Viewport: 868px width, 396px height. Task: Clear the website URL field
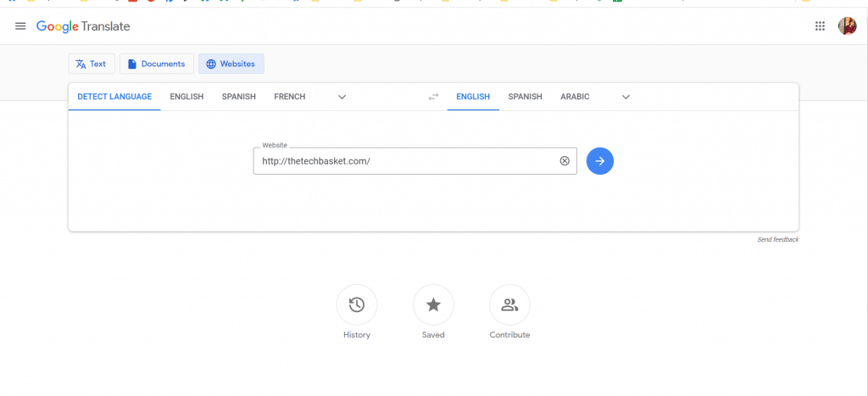(x=565, y=160)
